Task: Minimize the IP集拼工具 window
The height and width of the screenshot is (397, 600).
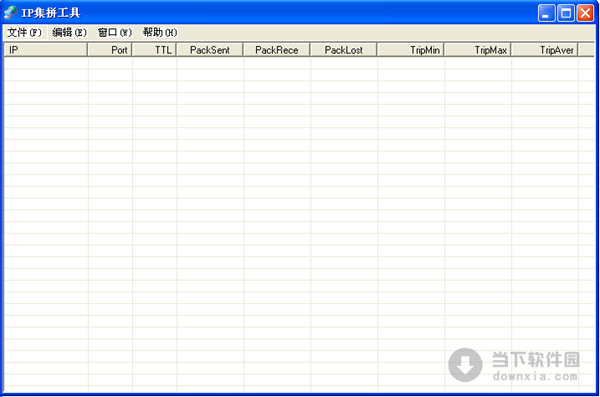Action: point(546,13)
